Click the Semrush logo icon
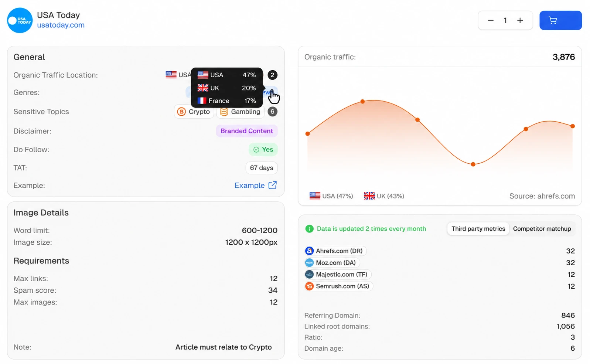 pyautogui.click(x=309, y=286)
